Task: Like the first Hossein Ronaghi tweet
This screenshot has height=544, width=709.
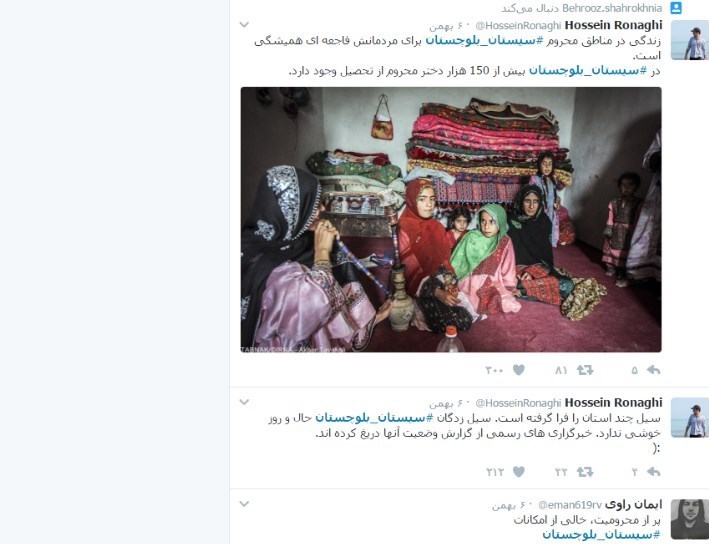Action: coord(519,370)
